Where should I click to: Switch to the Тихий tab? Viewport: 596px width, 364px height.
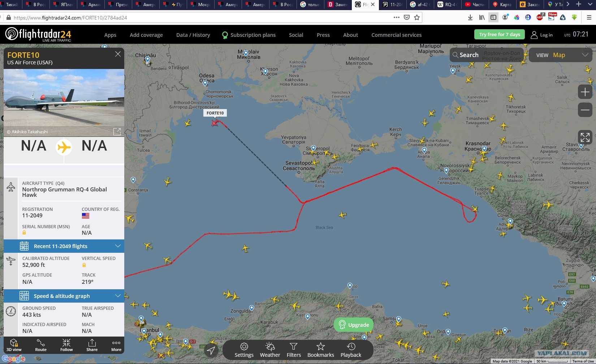click(11, 4)
